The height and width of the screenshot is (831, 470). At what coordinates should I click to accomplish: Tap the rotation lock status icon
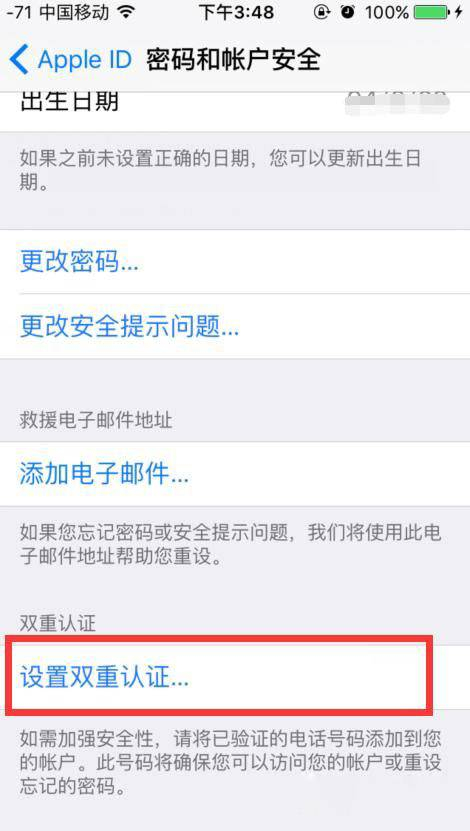pos(322,12)
